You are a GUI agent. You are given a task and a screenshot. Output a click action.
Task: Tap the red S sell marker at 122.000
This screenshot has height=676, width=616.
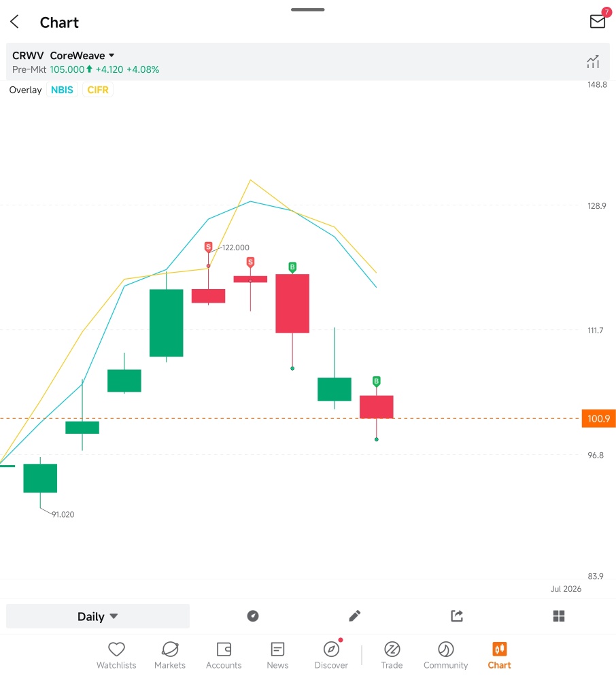click(208, 247)
